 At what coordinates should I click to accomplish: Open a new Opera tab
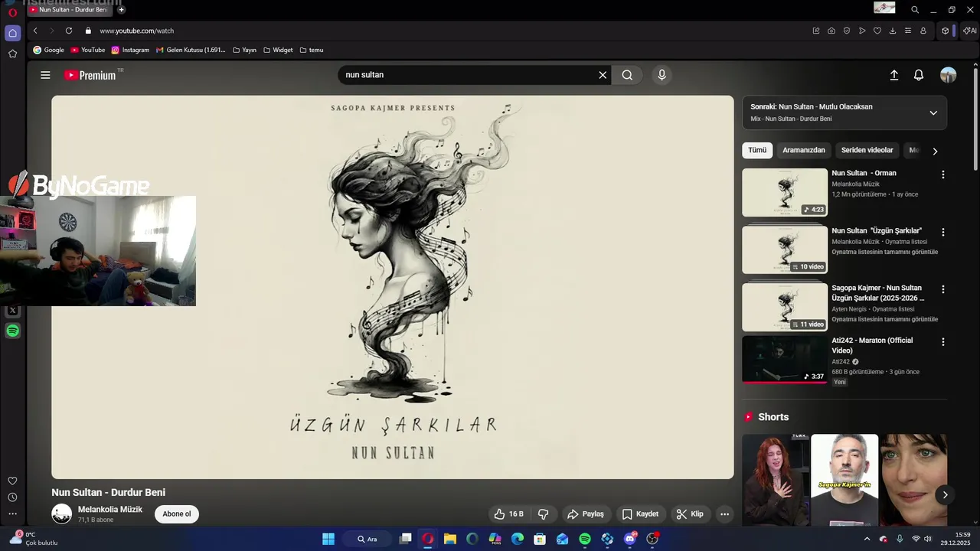(121, 10)
